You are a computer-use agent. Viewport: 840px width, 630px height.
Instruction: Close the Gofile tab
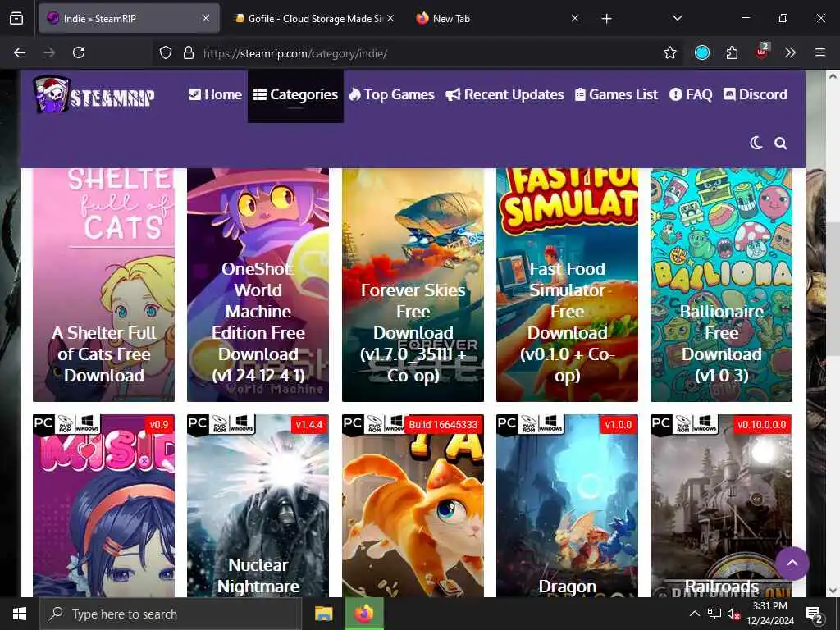[390, 18]
